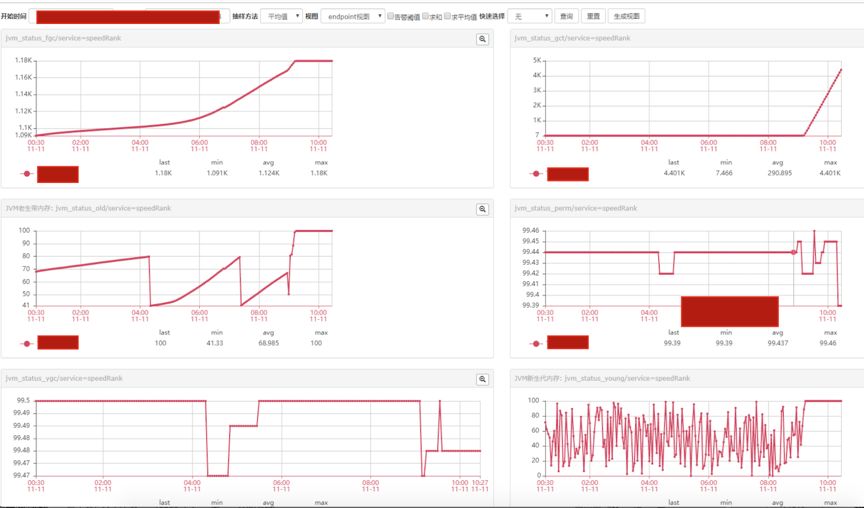This screenshot has height=508, width=864.
Task: Toggle the legend series marker under jvm_status_fgc chart
Action: coord(26,174)
